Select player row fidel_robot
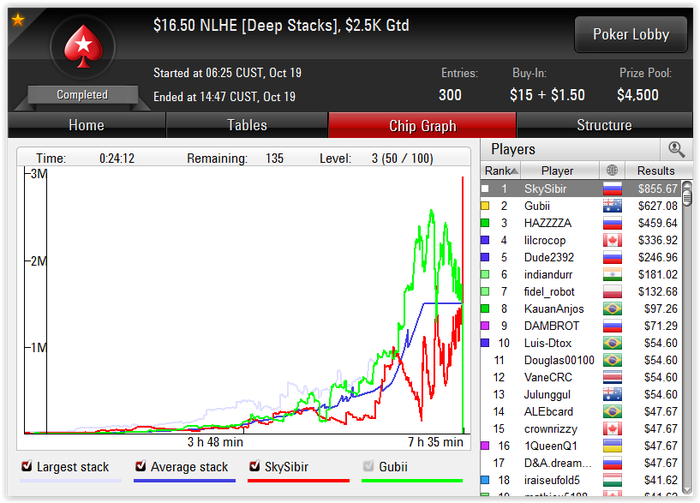Viewport: 700px width, 503px height. coord(582,291)
